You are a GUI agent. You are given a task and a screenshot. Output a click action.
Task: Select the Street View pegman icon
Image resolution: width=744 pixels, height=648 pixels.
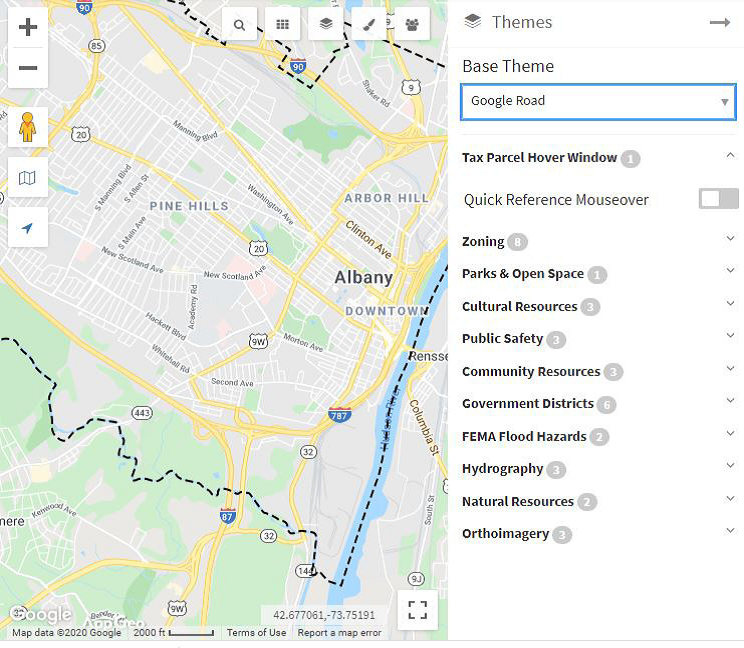pyautogui.click(x=28, y=128)
